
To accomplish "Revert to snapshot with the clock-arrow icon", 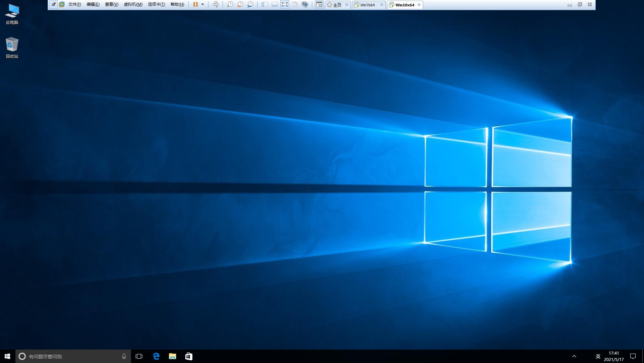I will pyautogui.click(x=240, y=4).
